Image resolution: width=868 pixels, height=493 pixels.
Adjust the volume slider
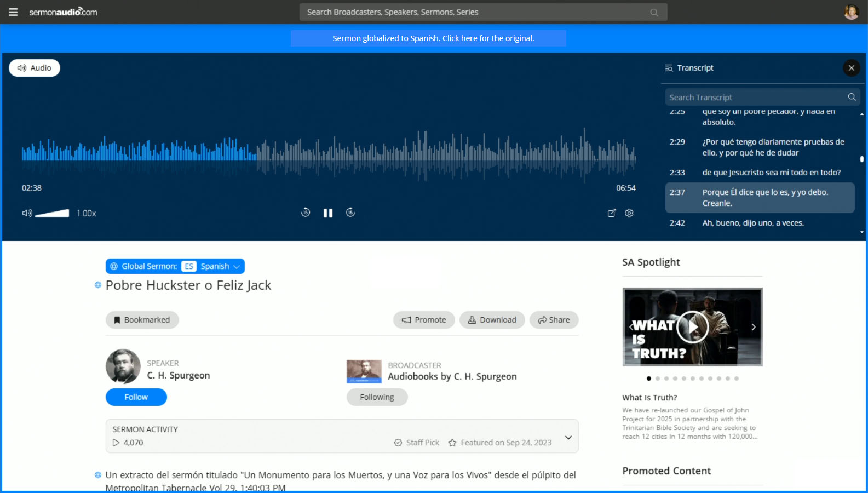pos(52,214)
